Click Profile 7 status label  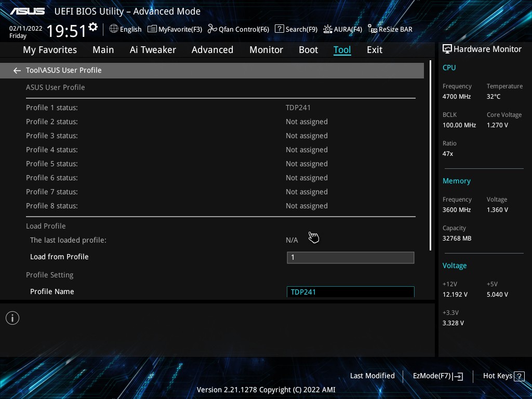click(52, 192)
